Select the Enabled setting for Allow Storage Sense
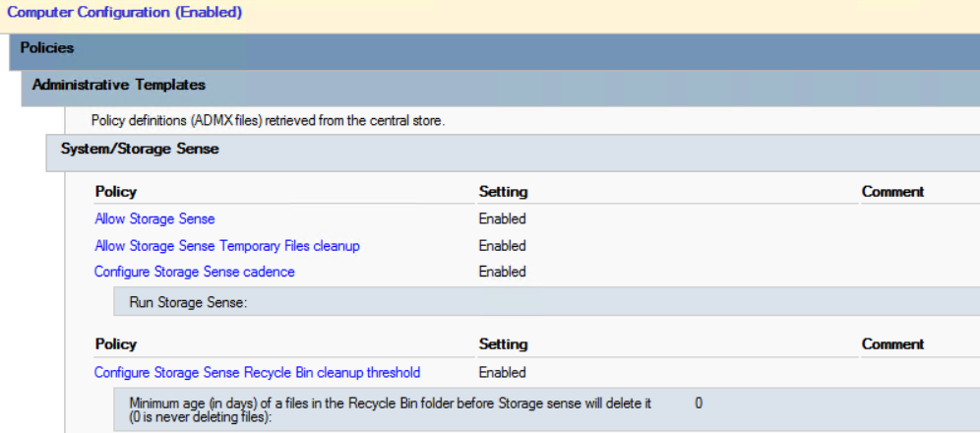Viewport: 980px width, 433px height. click(x=503, y=218)
